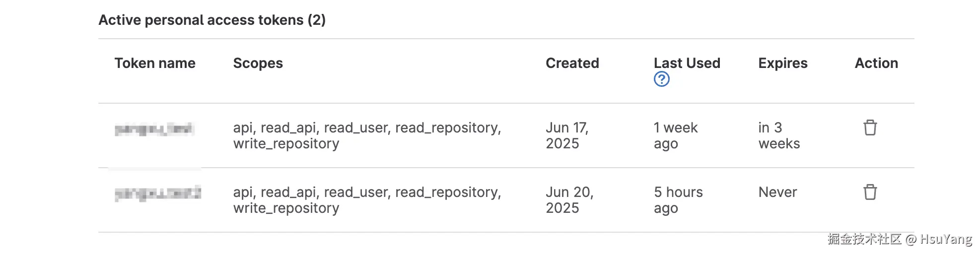Click the Jun 17, 2025 created date
Image resolution: width=980 pixels, height=255 pixels.
tap(566, 135)
